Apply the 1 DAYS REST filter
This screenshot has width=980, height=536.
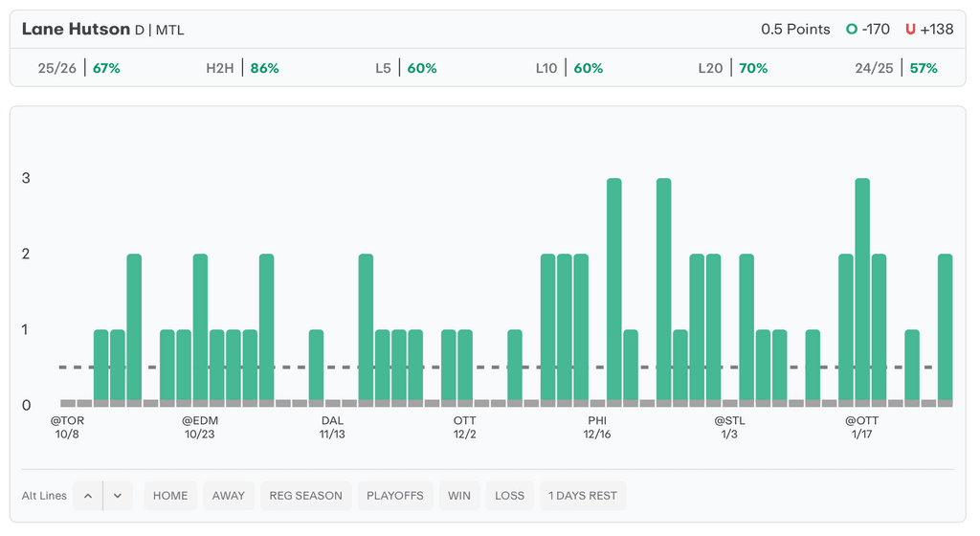pos(583,496)
